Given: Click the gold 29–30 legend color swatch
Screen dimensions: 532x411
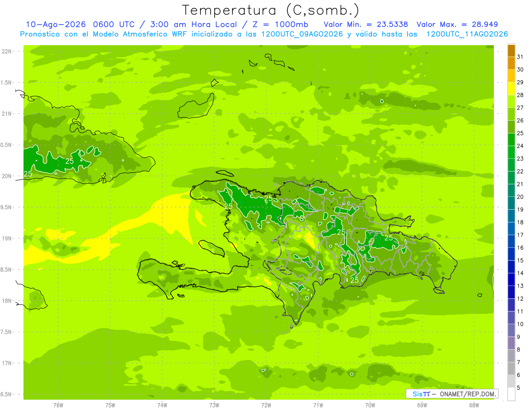Looking at the screenshot, I should click(x=511, y=76).
